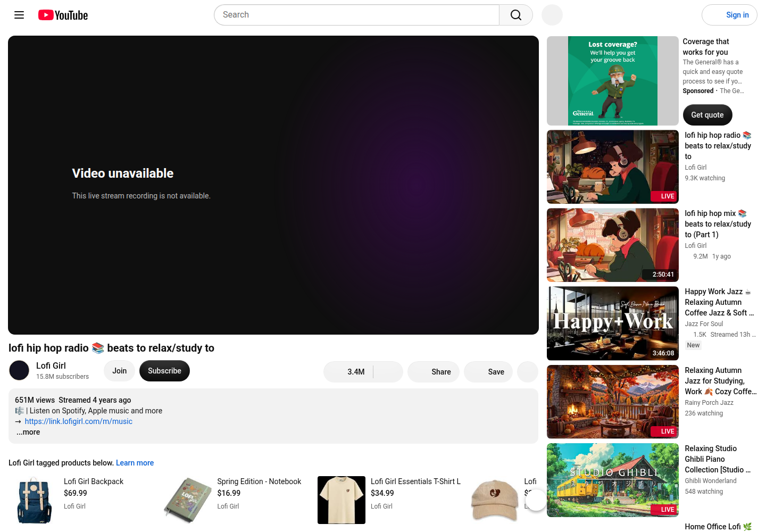Screen dimensions: 766x532
Task: Open Spring Edition Notebook product image
Action: pyautogui.click(x=188, y=500)
